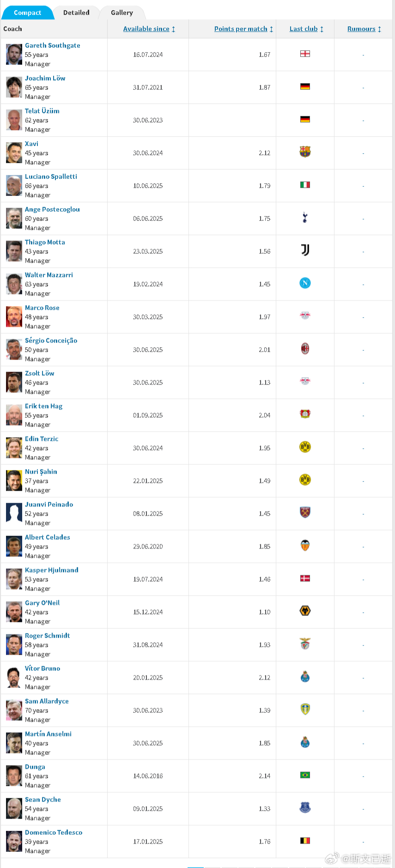The width and height of the screenshot is (395, 868).
Task: Click Marco Rose's portrait thumbnail
Action: pos(14,317)
